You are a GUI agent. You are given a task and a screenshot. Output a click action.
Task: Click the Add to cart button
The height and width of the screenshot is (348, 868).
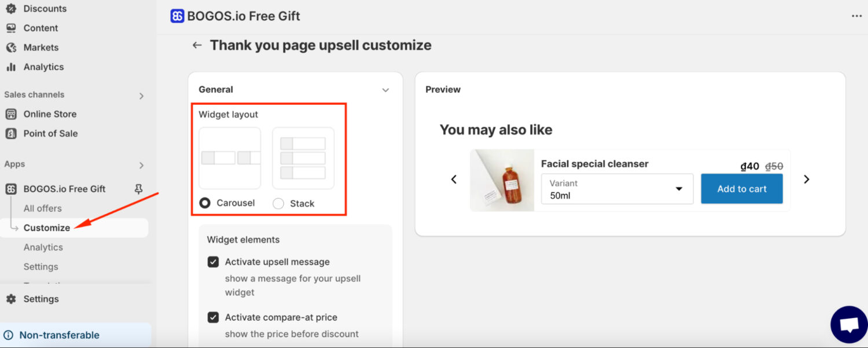pos(742,189)
